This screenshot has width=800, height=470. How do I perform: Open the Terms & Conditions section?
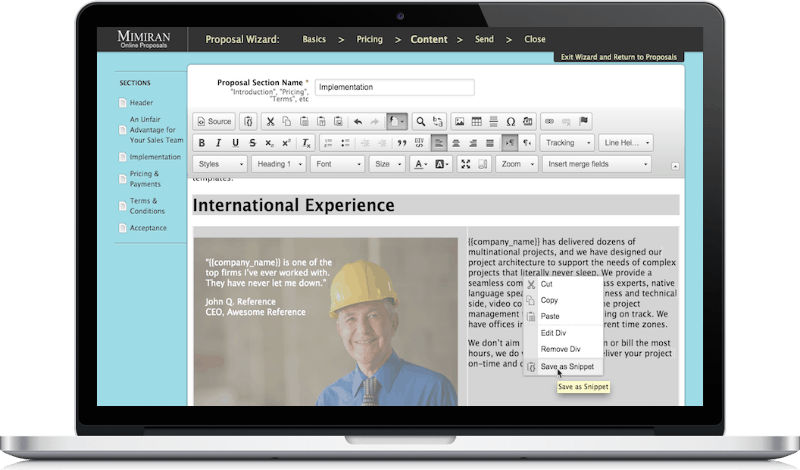pyautogui.click(x=142, y=206)
